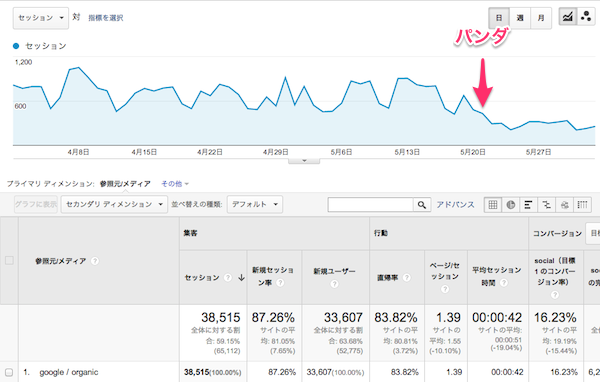The image size is (600, 382).
Task: Open the conversion goal dropdown at table edge
Action: (593, 233)
